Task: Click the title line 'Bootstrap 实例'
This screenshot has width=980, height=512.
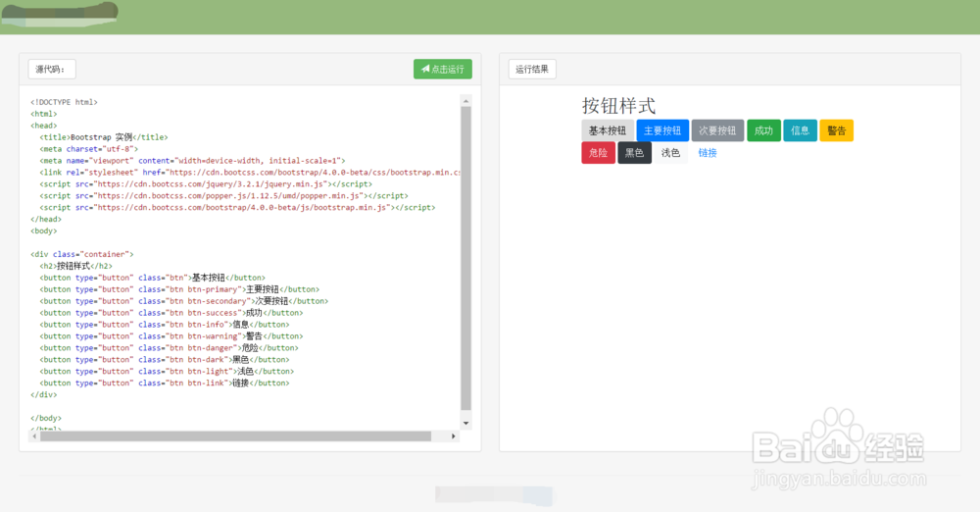Action: point(104,137)
